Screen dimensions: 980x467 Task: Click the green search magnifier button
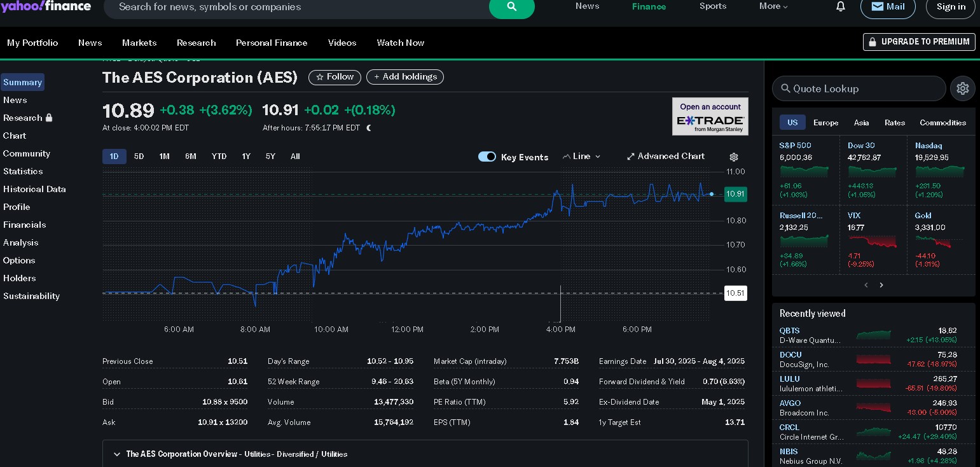[x=512, y=7]
